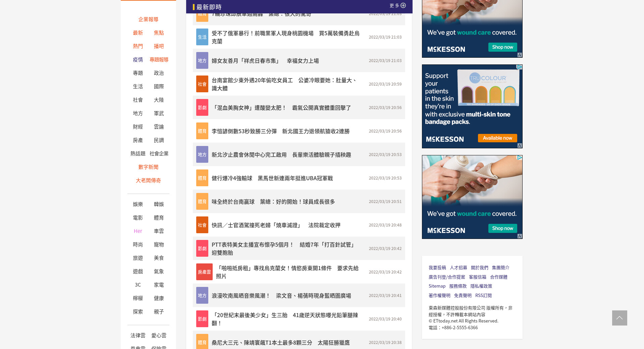Click the 生活 category tag badge

point(202,37)
